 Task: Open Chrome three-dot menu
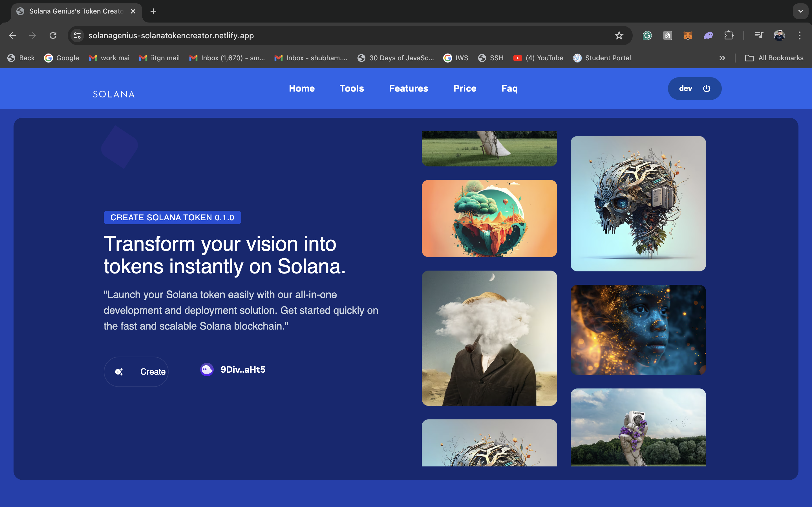click(799, 35)
